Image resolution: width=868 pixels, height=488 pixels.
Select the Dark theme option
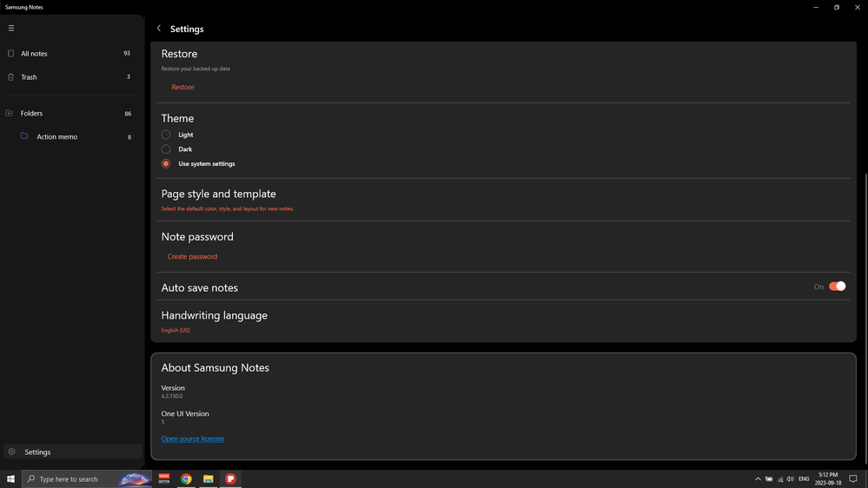pos(166,149)
